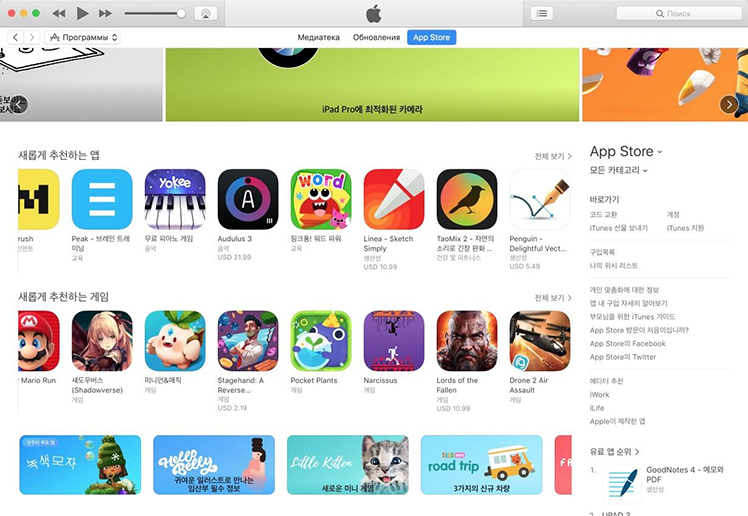Open the Audulus 3 app icon

coord(248,199)
